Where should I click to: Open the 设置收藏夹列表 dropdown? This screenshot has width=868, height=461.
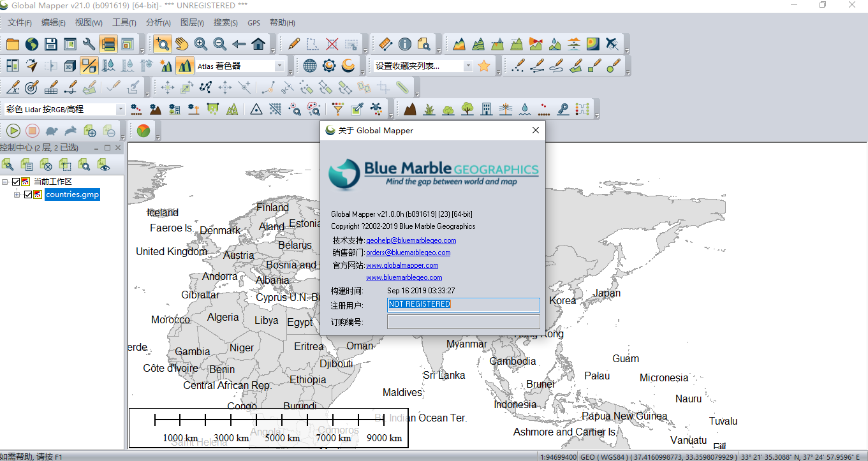pos(468,66)
